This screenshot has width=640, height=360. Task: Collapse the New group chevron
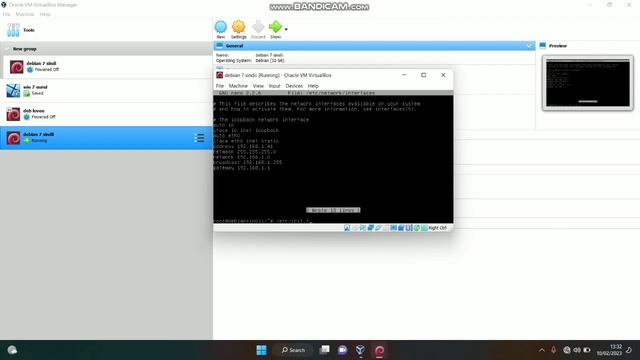pyautogui.click(x=7, y=49)
